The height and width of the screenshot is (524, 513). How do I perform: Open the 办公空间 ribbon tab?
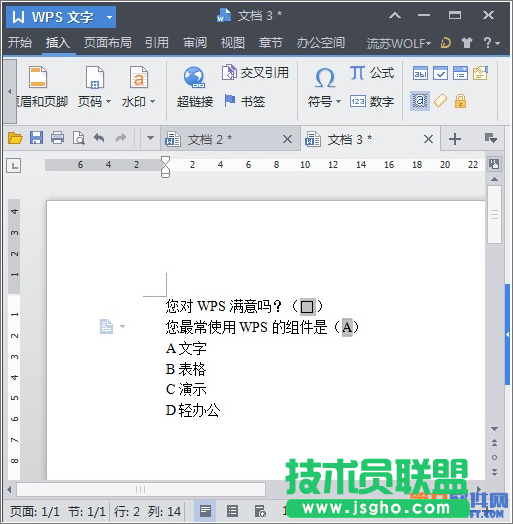click(x=321, y=43)
